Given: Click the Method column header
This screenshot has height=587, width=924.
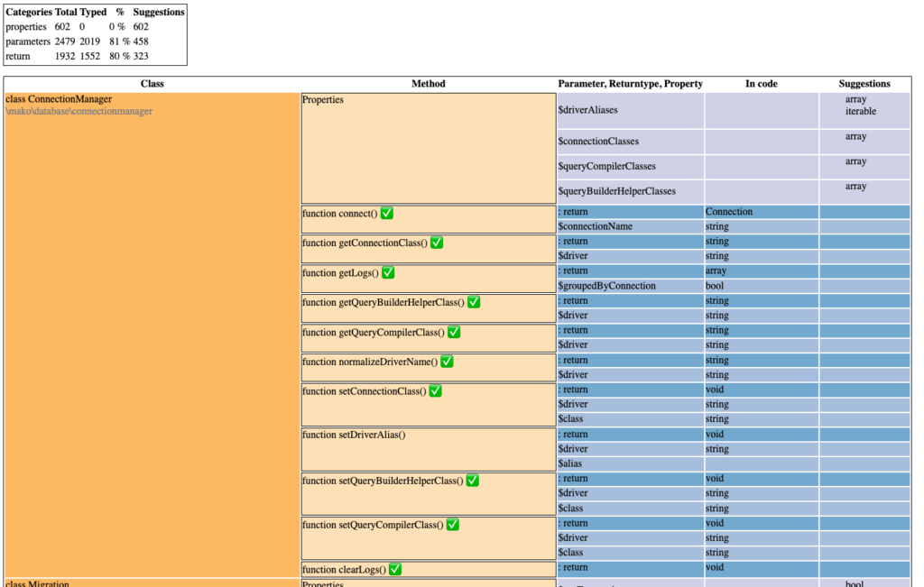Looking at the screenshot, I should 428,84.
